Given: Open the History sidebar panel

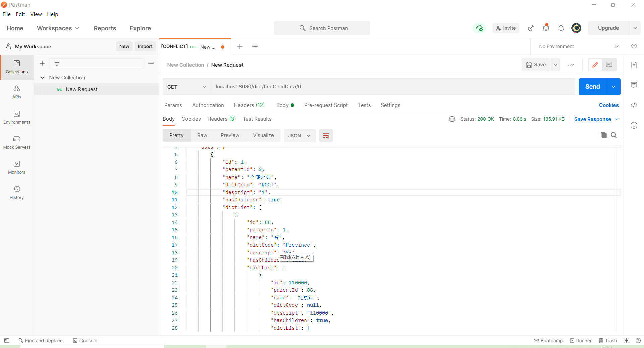Looking at the screenshot, I should tap(17, 193).
